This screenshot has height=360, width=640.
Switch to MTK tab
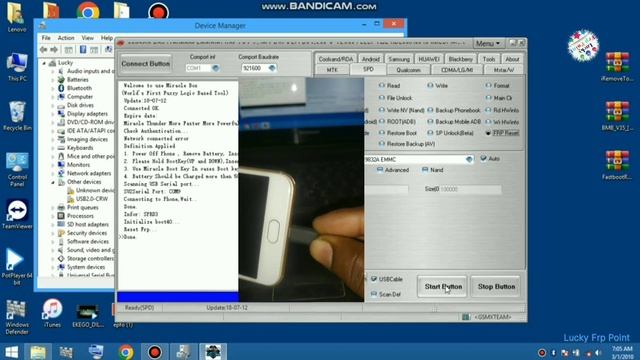(332, 70)
